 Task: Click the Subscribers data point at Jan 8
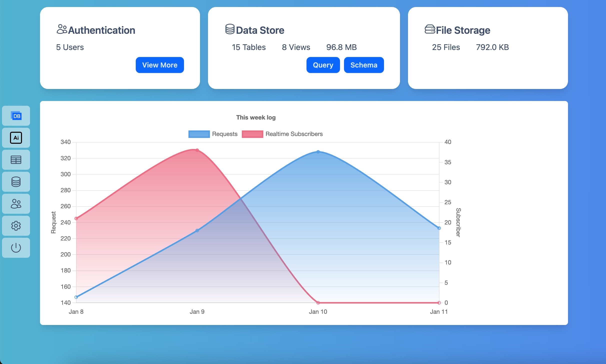click(x=76, y=218)
